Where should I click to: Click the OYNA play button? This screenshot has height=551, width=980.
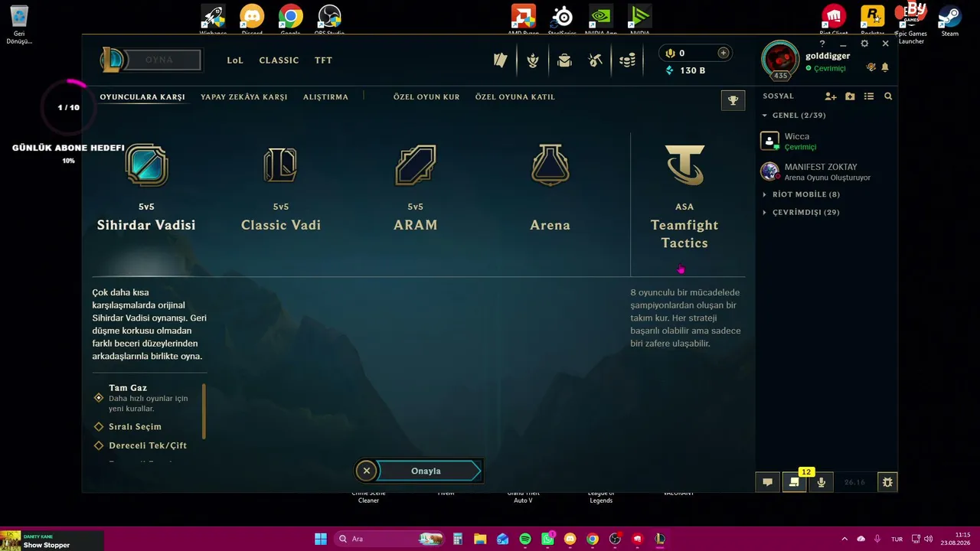pos(162,60)
